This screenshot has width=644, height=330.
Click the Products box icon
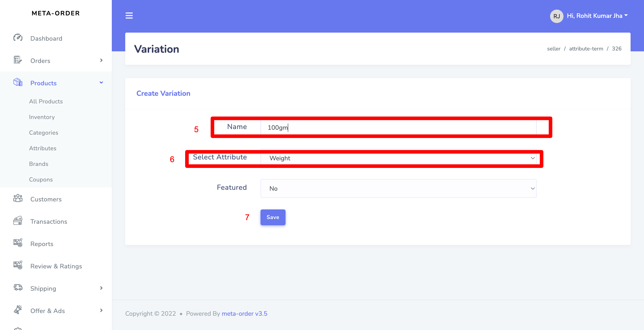pyautogui.click(x=18, y=82)
